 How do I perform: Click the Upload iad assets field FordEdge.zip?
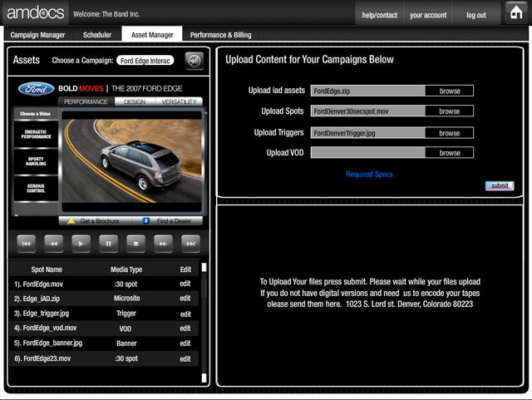click(367, 91)
